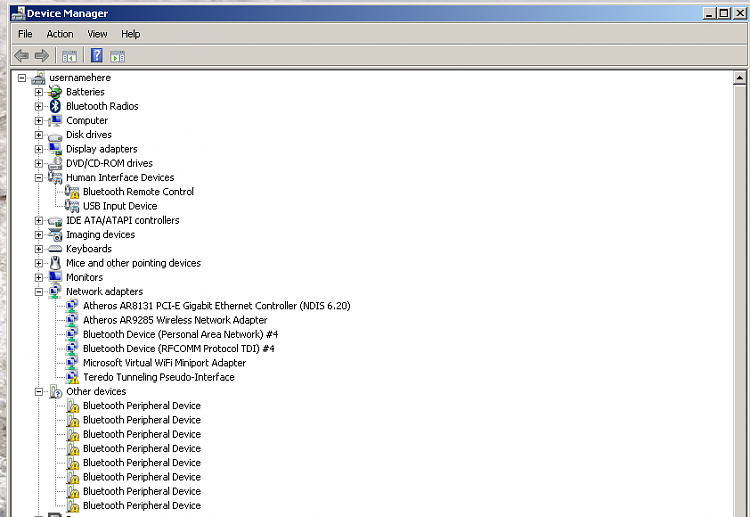Select Bluetooth Device (Personal Area Network) #4

180,334
